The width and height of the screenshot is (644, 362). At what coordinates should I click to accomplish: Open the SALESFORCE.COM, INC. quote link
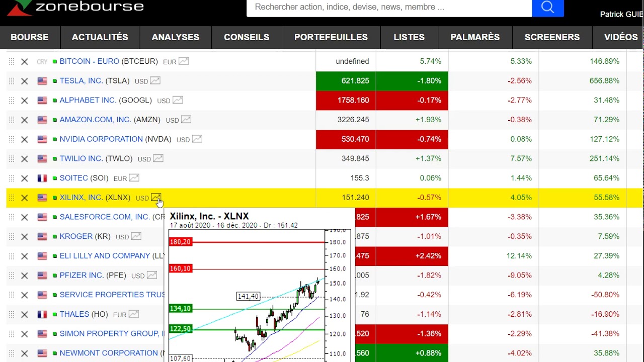click(105, 217)
